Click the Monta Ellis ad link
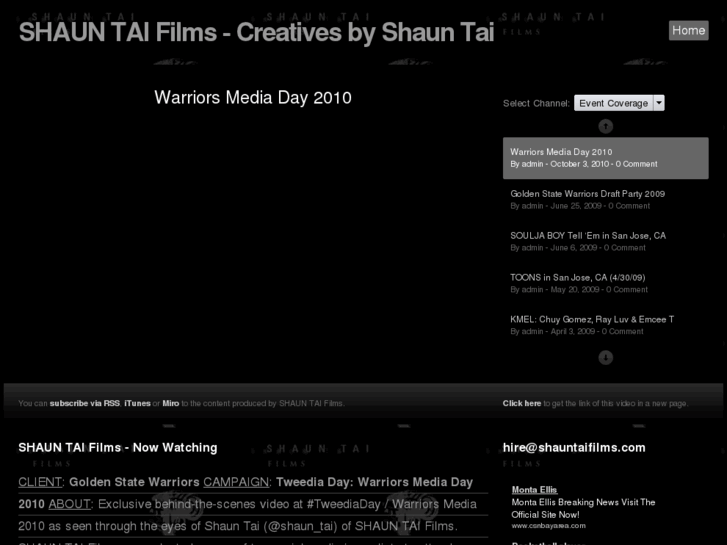Screen dimensions: 727x545 (534, 490)
